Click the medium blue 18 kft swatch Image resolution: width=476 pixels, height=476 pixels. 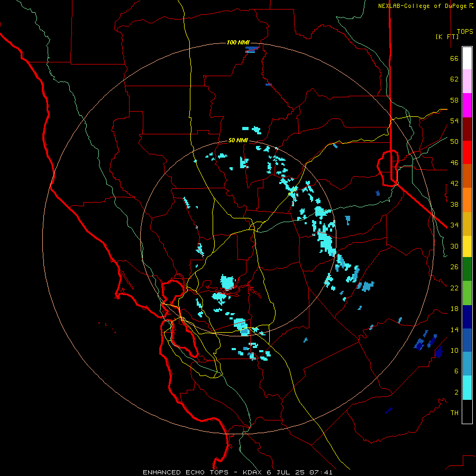coord(467,340)
